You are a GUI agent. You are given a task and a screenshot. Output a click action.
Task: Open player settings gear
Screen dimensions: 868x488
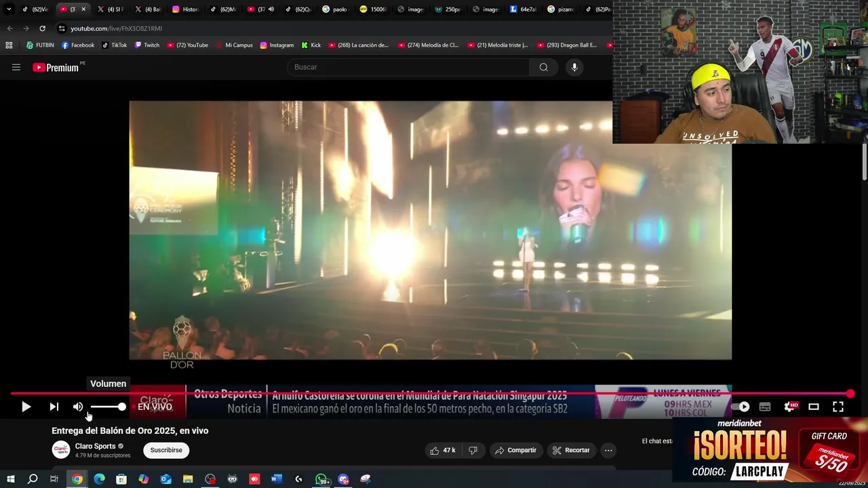point(790,407)
